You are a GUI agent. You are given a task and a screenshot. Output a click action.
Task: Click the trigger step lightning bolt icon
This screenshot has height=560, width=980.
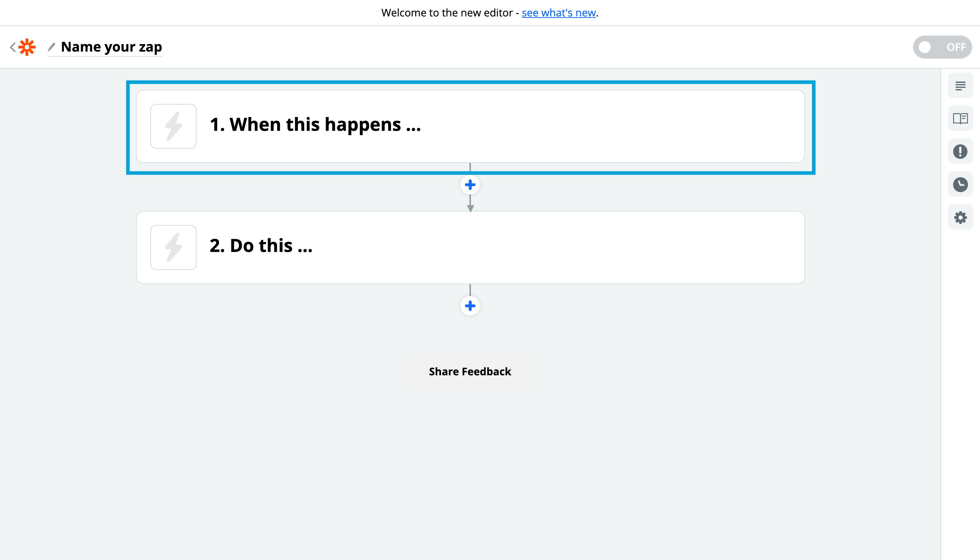[173, 126]
